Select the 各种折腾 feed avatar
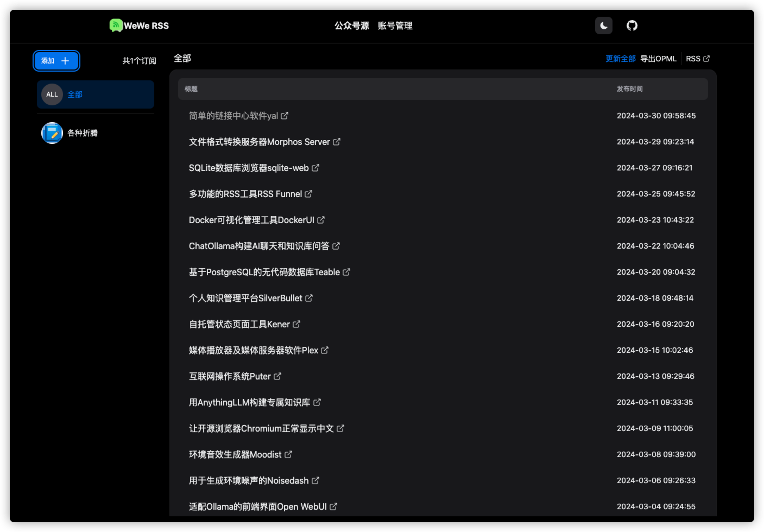The image size is (764, 532). click(x=52, y=133)
